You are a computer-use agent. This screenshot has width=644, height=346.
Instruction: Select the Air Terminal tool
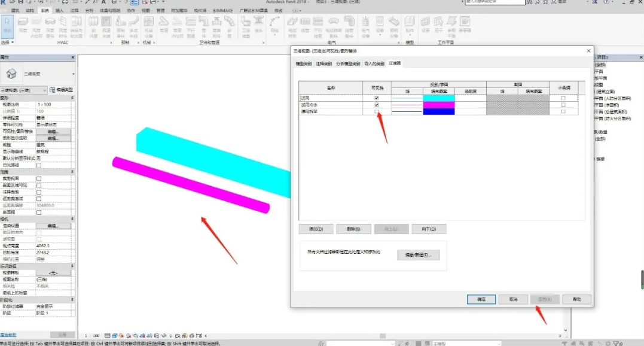106,27
